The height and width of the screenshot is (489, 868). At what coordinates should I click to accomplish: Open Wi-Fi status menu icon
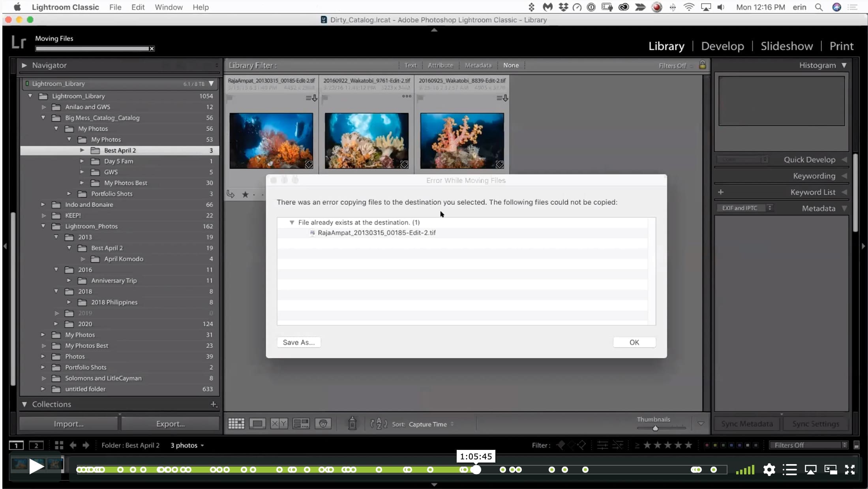(689, 7)
